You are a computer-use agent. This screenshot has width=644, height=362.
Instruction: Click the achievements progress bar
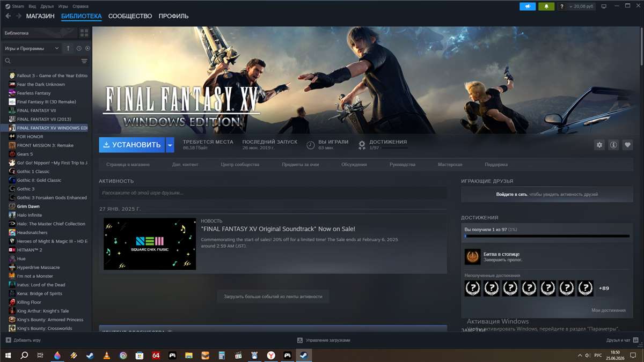pyautogui.click(x=547, y=236)
